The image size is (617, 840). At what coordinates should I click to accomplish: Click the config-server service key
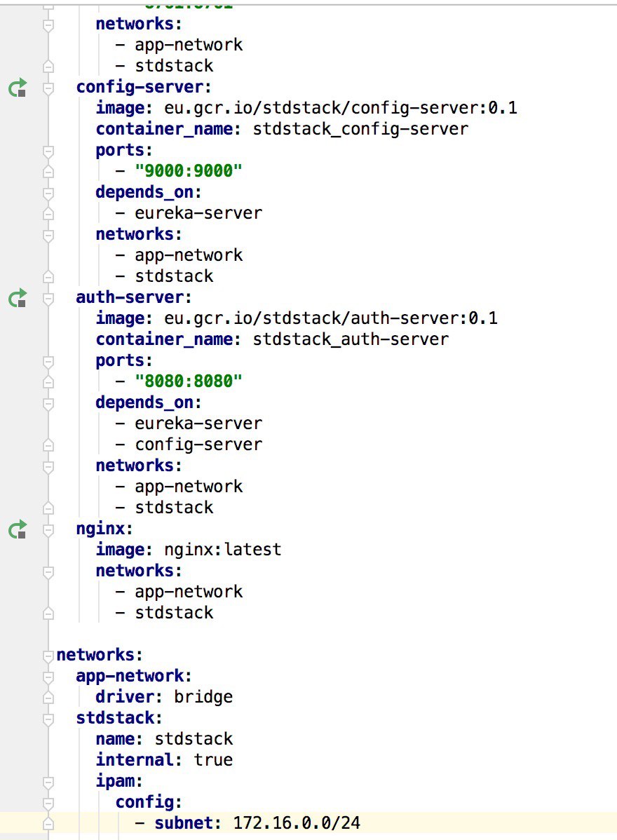[x=144, y=88]
